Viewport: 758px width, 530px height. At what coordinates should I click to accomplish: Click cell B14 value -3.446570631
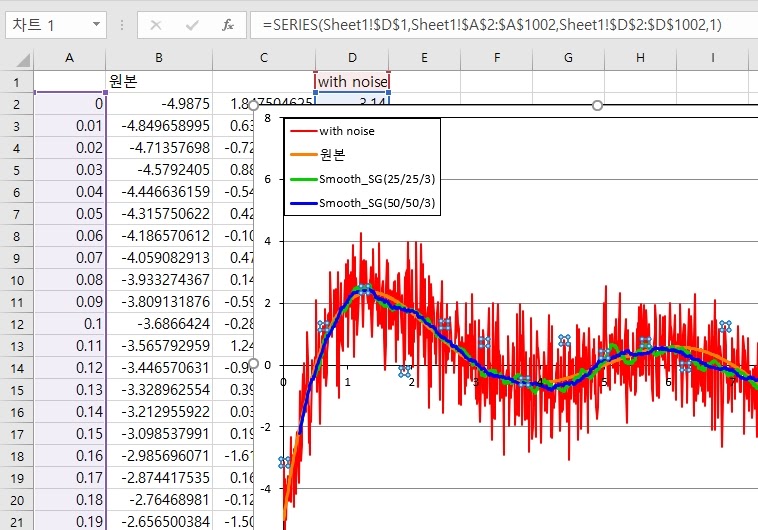[x=159, y=368]
